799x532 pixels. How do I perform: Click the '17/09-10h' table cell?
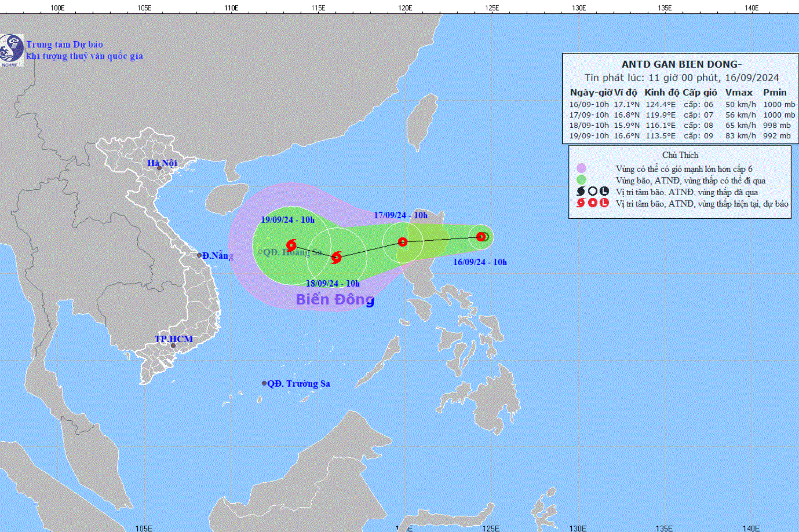(589, 115)
